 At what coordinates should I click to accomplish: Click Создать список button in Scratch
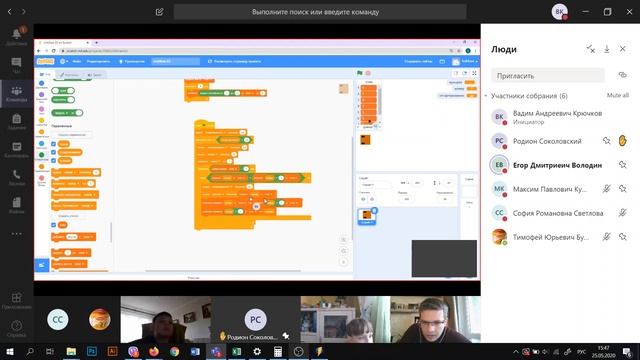pos(68,216)
